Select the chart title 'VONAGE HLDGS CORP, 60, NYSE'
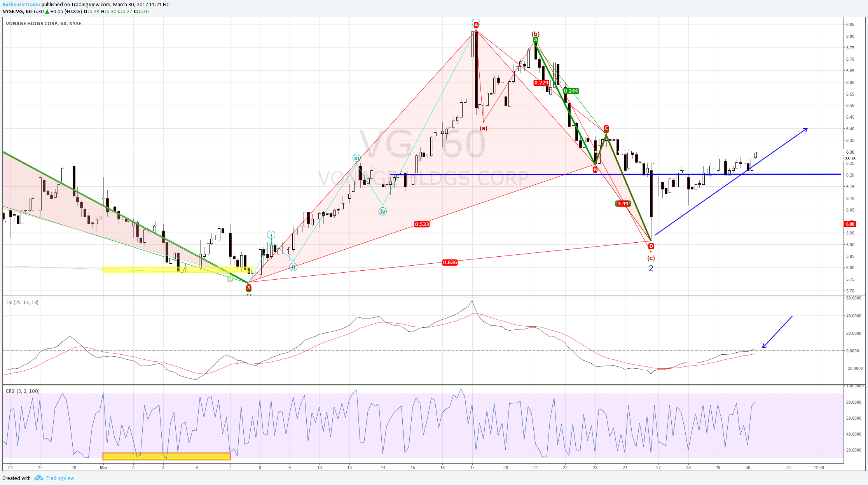Viewport: 868px width, 485px height. coord(44,23)
